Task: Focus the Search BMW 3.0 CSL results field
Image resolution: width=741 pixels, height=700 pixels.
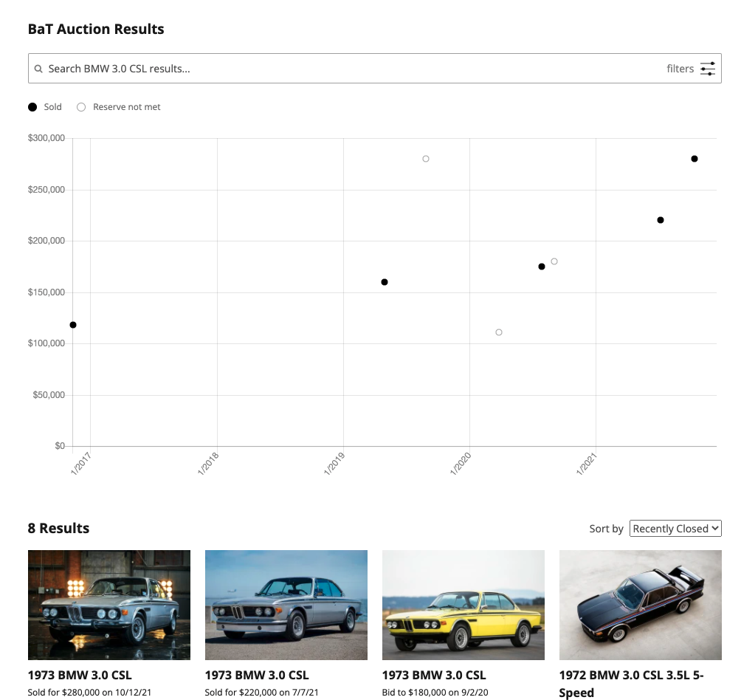Action: point(374,69)
